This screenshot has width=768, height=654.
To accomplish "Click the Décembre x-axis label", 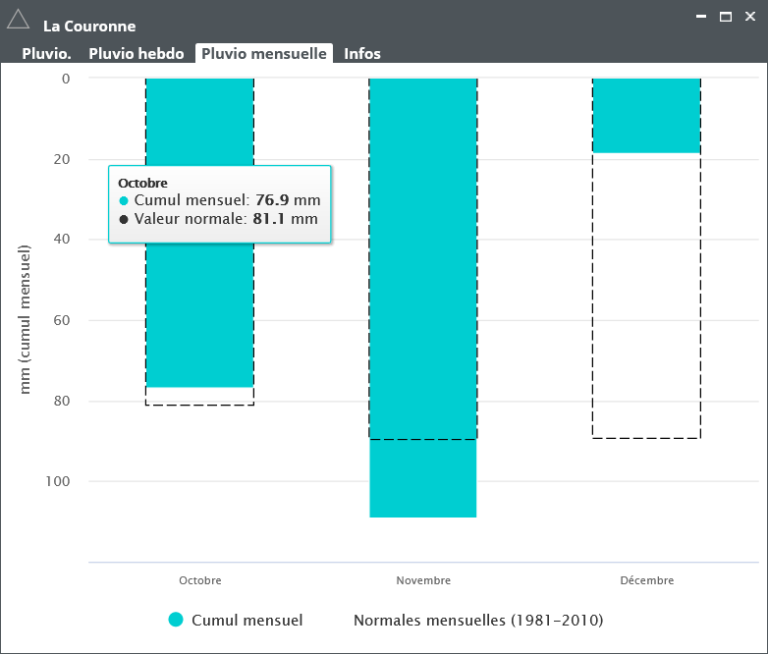I will click(x=646, y=580).
